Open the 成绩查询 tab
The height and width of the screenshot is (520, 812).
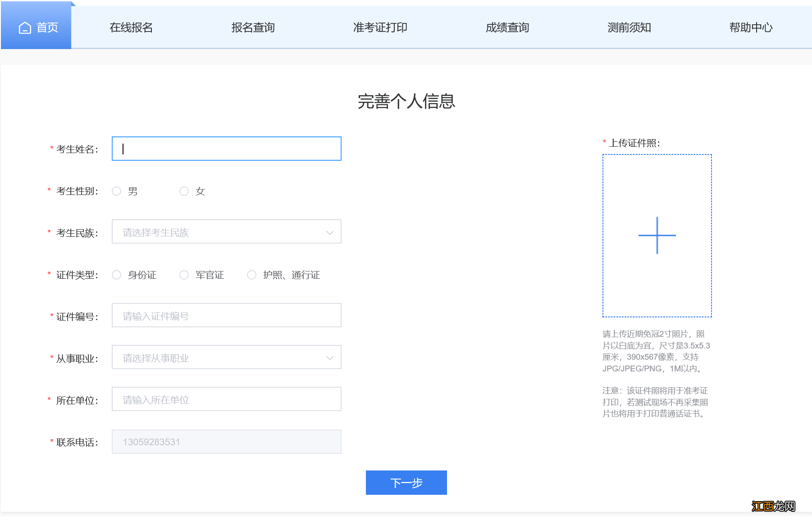[x=507, y=27]
